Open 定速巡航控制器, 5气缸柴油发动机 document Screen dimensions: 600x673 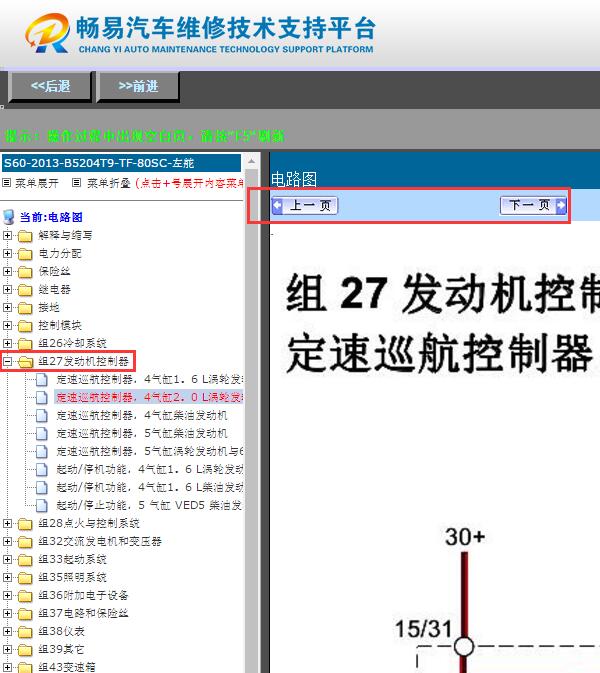click(x=142, y=434)
